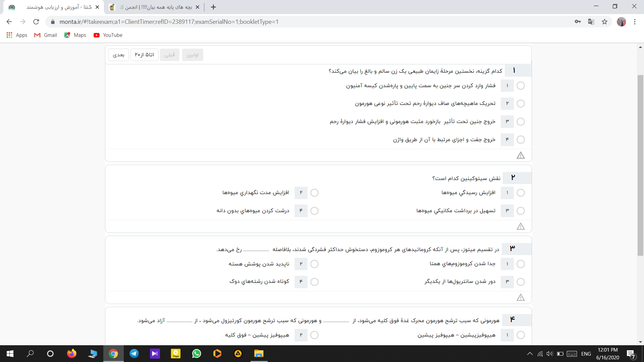Screen dimensions: 644x362
Task: Bookmark this page with the star icon
Action: pos(604,22)
